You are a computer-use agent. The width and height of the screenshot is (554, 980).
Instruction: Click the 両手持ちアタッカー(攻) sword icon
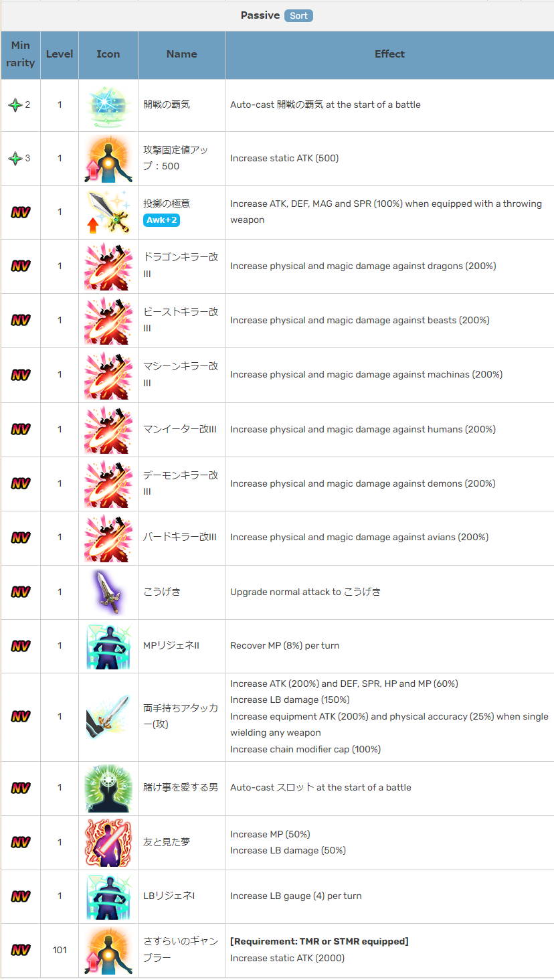(108, 717)
